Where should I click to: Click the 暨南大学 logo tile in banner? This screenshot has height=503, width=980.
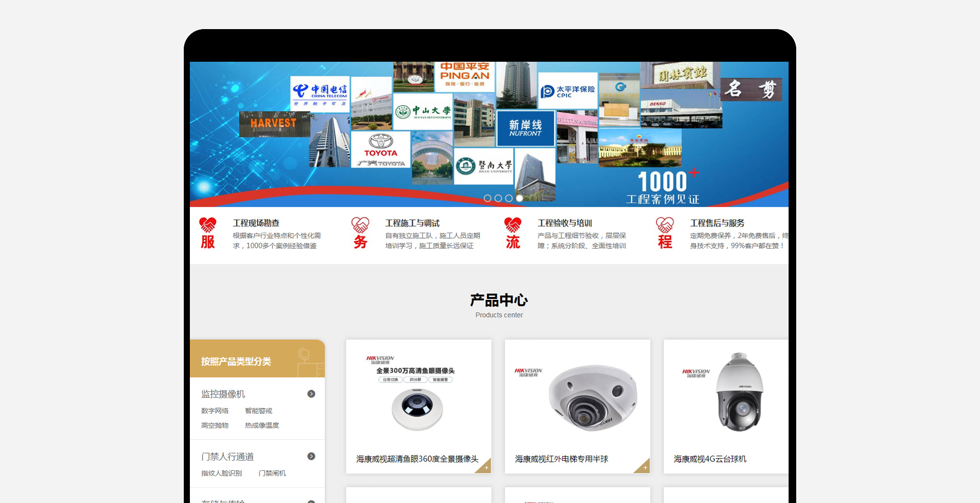(x=483, y=166)
